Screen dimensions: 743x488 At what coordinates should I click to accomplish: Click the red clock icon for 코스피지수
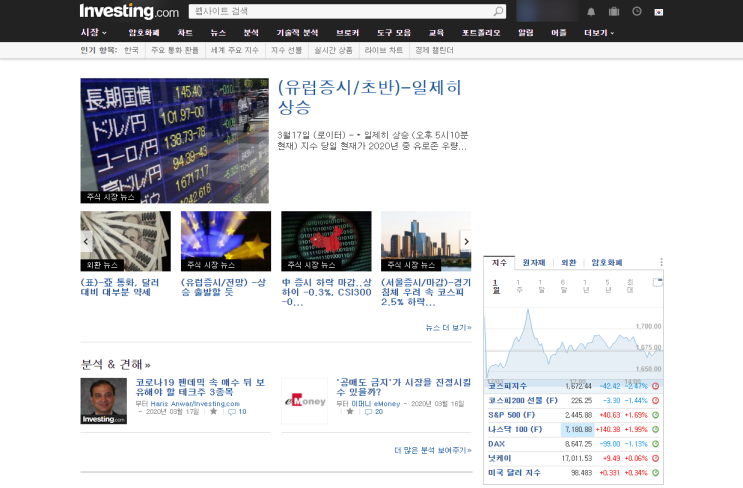656,386
